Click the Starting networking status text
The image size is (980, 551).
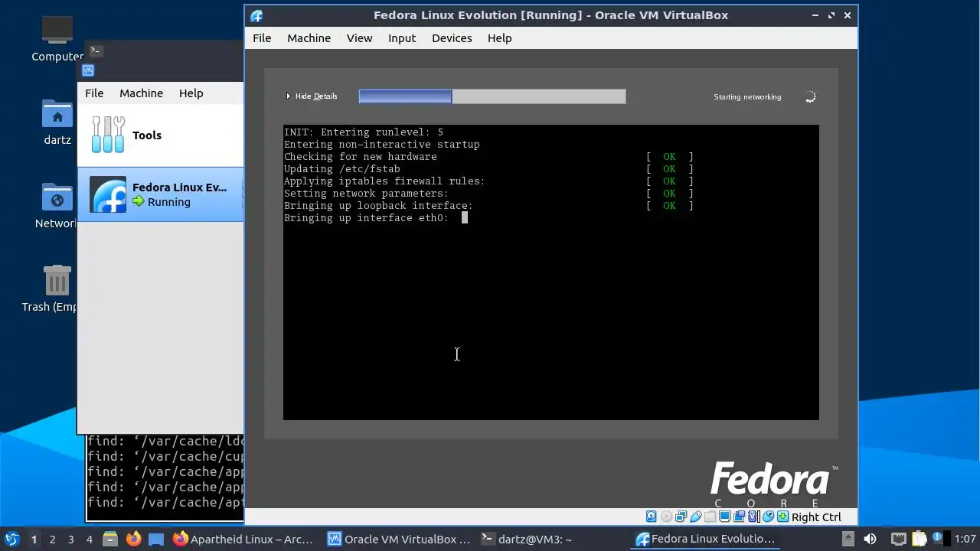(747, 97)
